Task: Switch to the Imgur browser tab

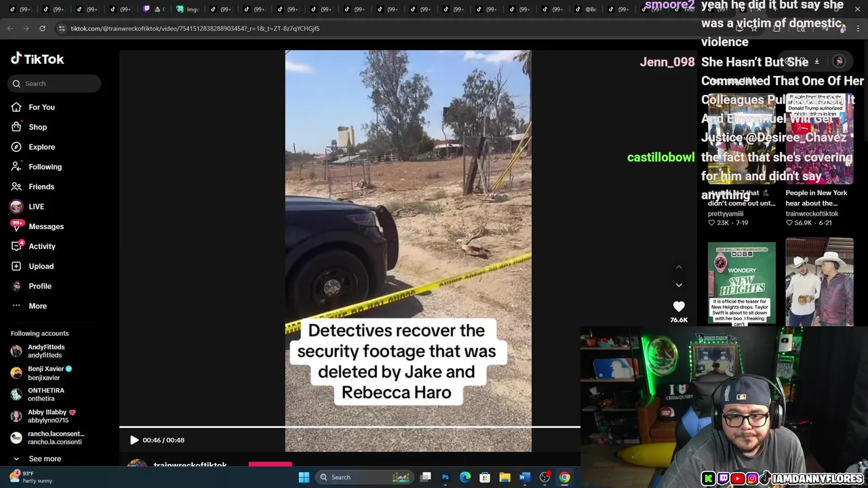Action: click(188, 9)
